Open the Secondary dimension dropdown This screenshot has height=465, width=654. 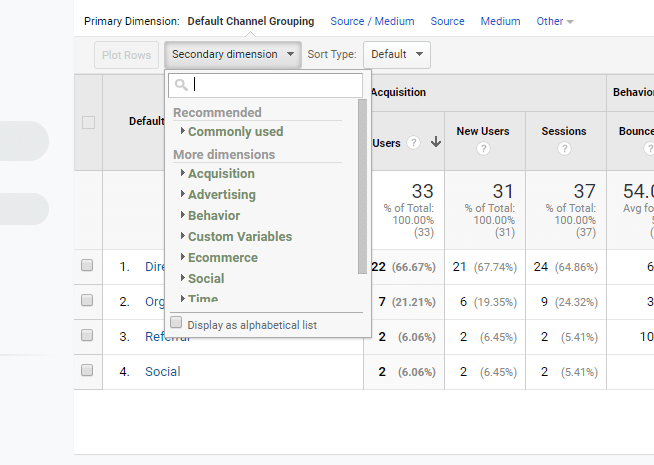[x=233, y=54]
